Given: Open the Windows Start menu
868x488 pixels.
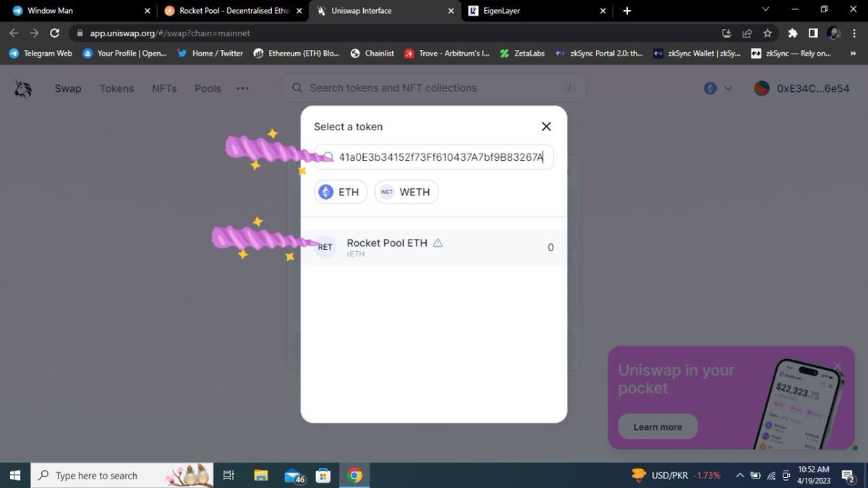Looking at the screenshot, I should (x=15, y=475).
